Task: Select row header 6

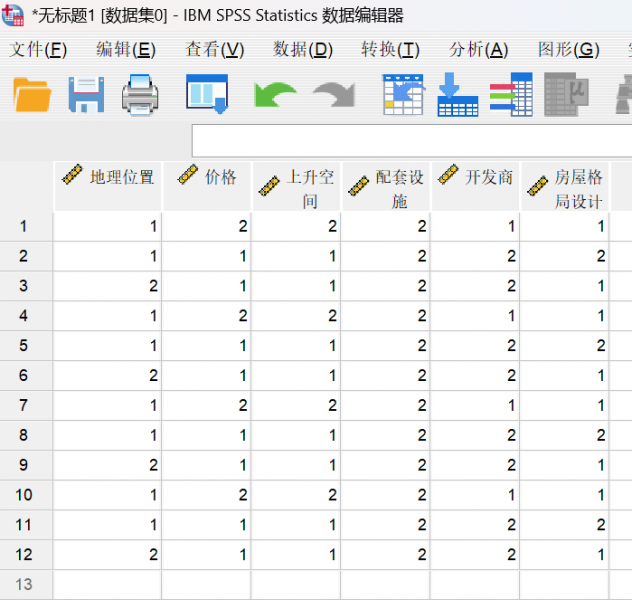Action: [x=26, y=376]
